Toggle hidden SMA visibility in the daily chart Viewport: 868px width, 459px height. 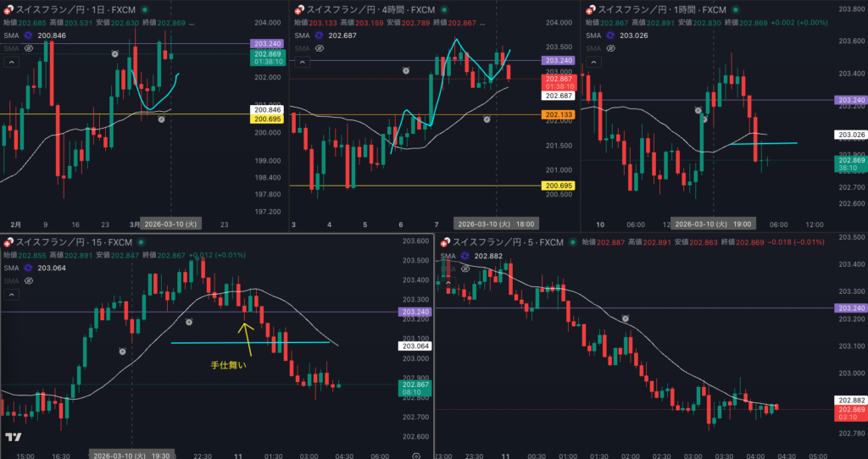[x=28, y=49]
